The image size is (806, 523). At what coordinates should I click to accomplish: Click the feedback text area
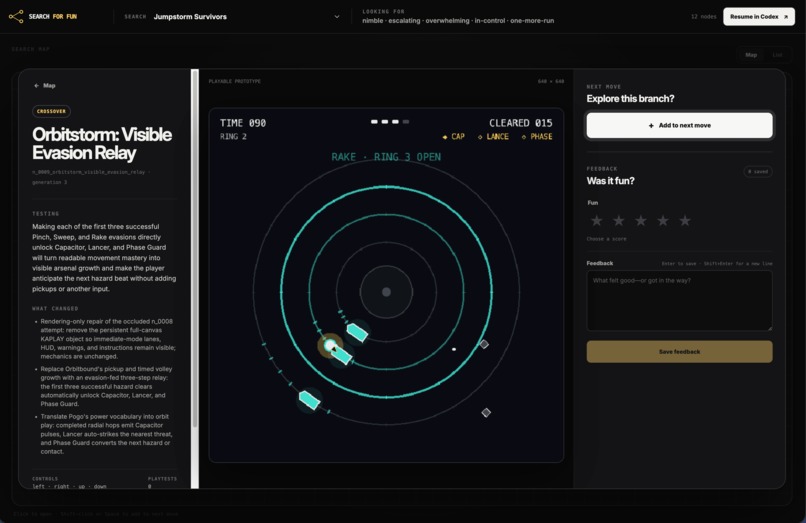[x=679, y=301]
